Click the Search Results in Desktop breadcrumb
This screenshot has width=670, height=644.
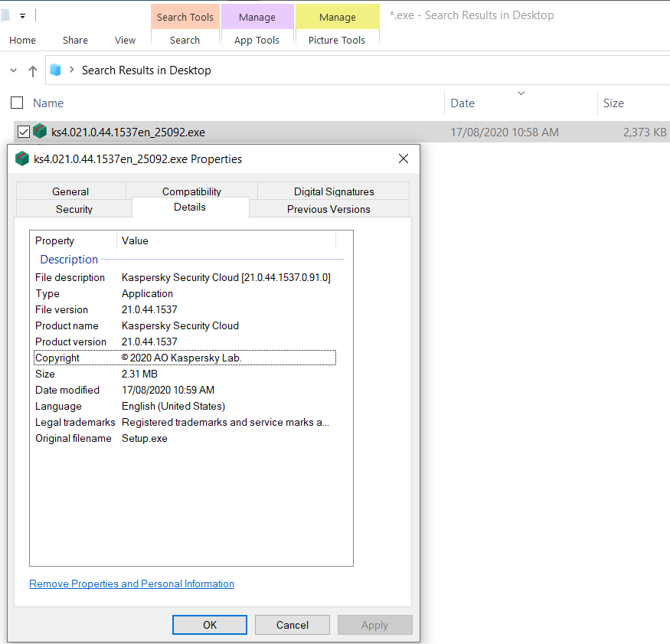point(146,70)
